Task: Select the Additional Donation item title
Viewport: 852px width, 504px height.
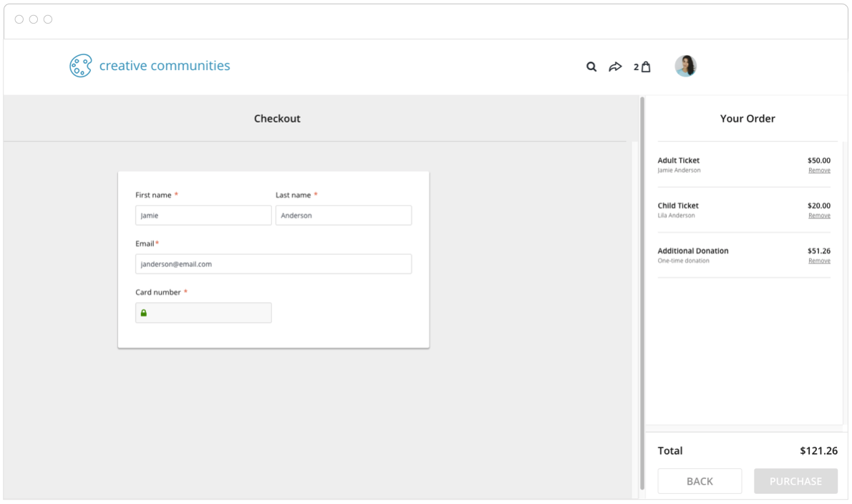Action: pos(693,251)
